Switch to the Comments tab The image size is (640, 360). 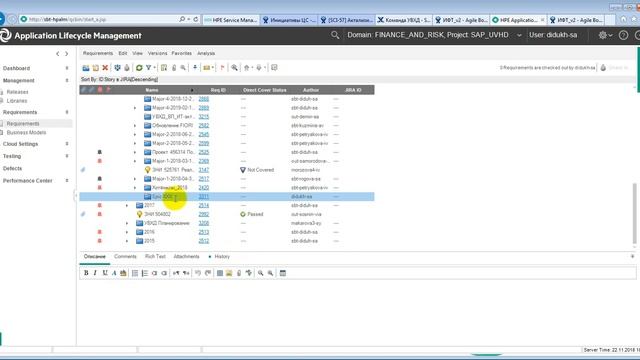point(125,257)
